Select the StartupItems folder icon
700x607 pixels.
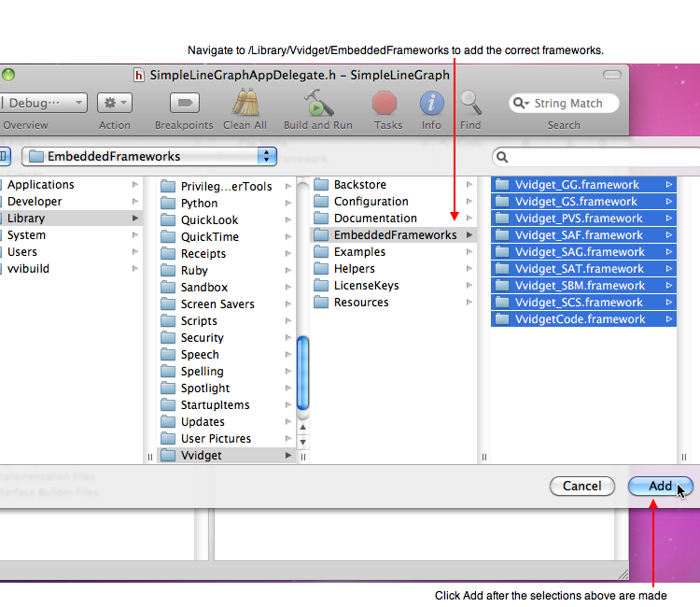168,405
